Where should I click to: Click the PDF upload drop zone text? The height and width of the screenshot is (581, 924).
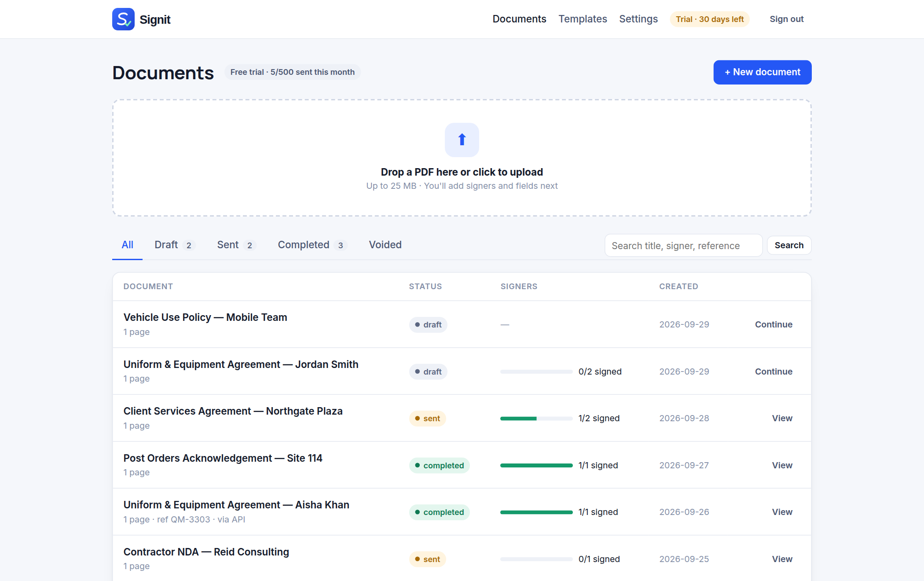point(462,172)
